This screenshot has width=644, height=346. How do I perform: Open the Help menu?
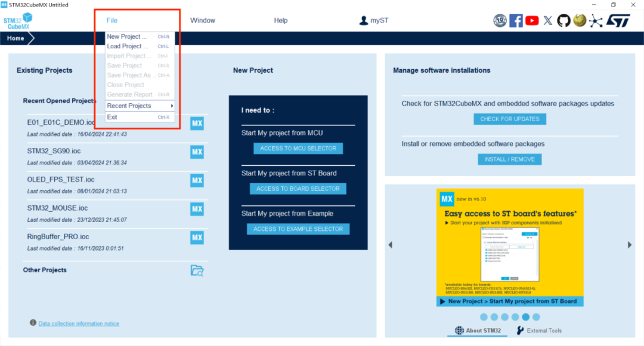pos(280,20)
